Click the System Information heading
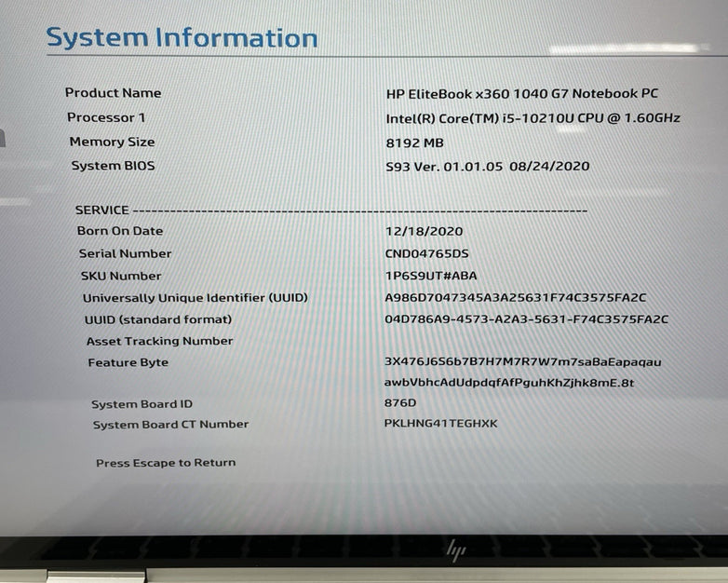This screenshot has height=583, width=728. coord(182,37)
